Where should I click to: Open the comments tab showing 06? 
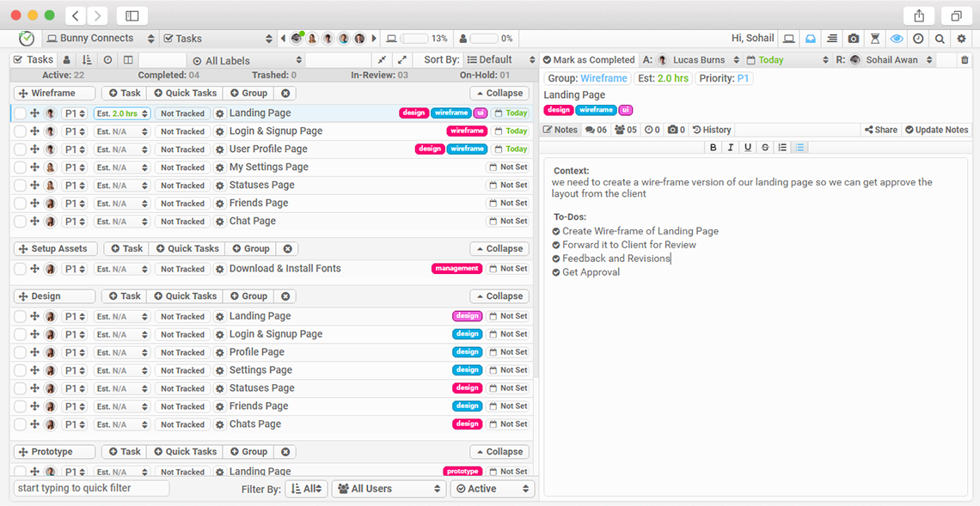pos(597,130)
